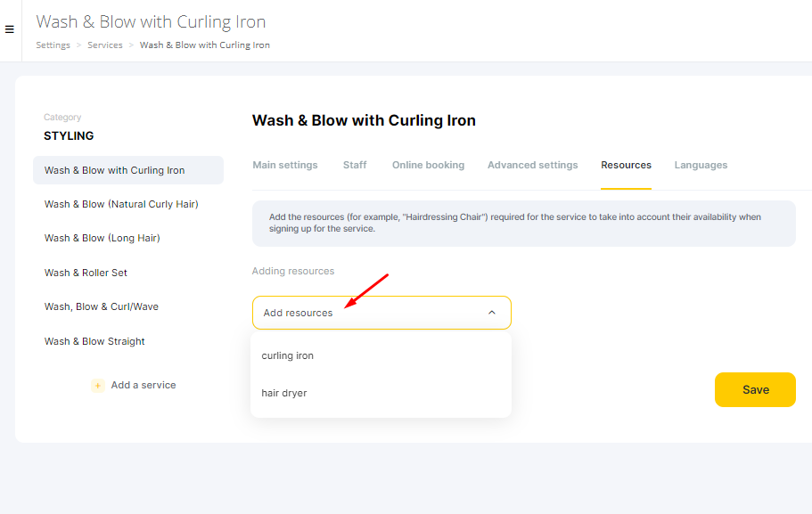Open the Advanced settings tab
The width and height of the screenshot is (812, 514).
coord(532,165)
